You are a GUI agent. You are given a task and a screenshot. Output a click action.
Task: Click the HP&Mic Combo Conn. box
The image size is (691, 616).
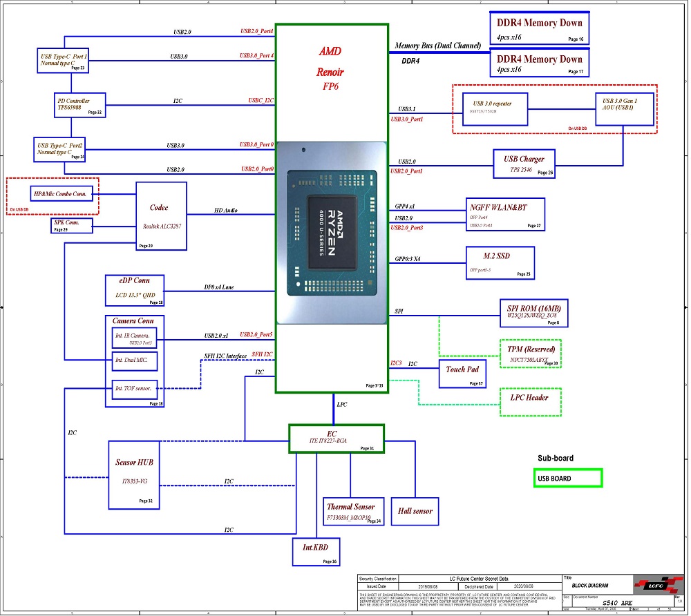pyautogui.click(x=61, y=195)
